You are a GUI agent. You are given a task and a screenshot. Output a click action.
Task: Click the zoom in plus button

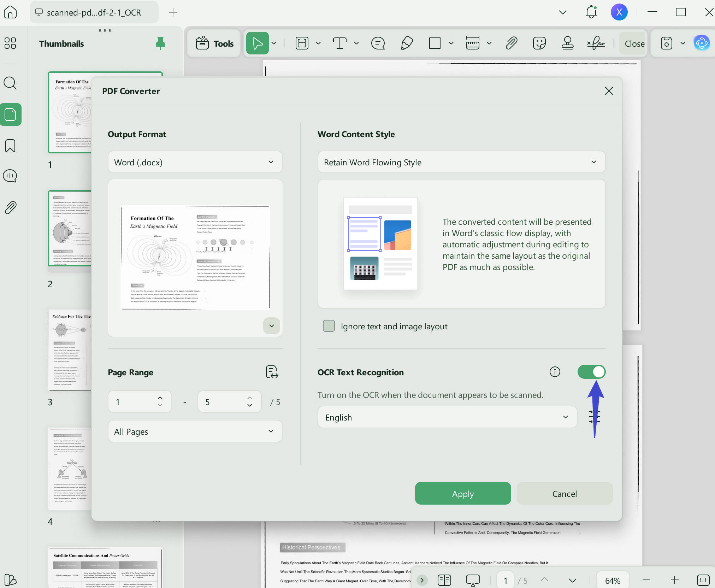tap(674, 580)
